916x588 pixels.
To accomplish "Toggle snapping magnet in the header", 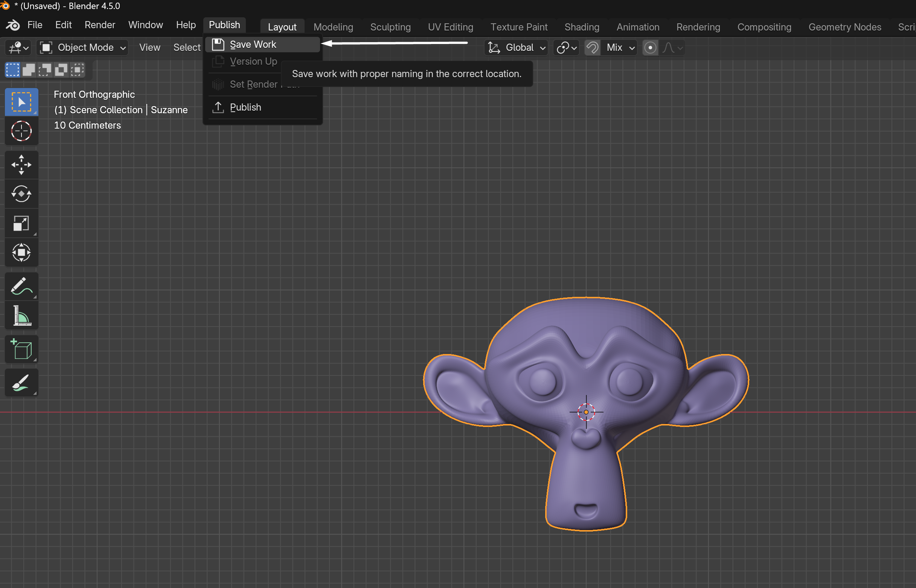I will coord(592,48).
